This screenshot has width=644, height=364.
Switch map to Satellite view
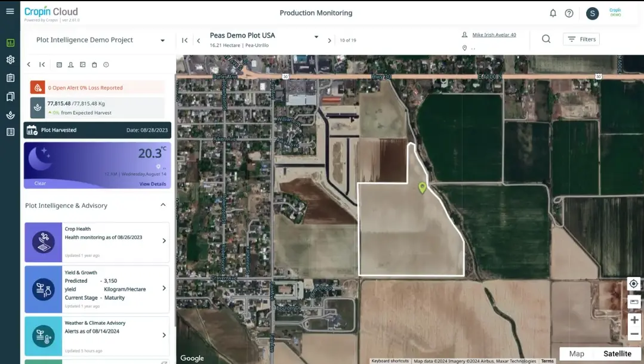(617, 354)
